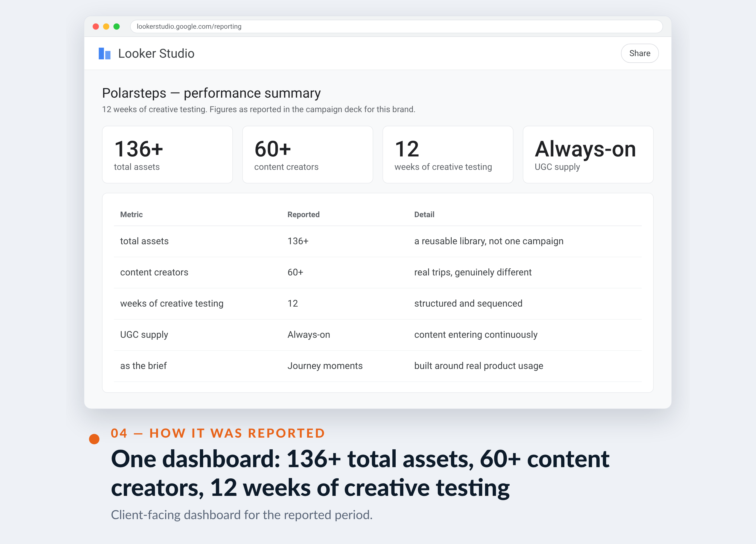Screen dimensions: 756x544
Task: Click the yellow minimize window dot
Action: click(106, 26)
